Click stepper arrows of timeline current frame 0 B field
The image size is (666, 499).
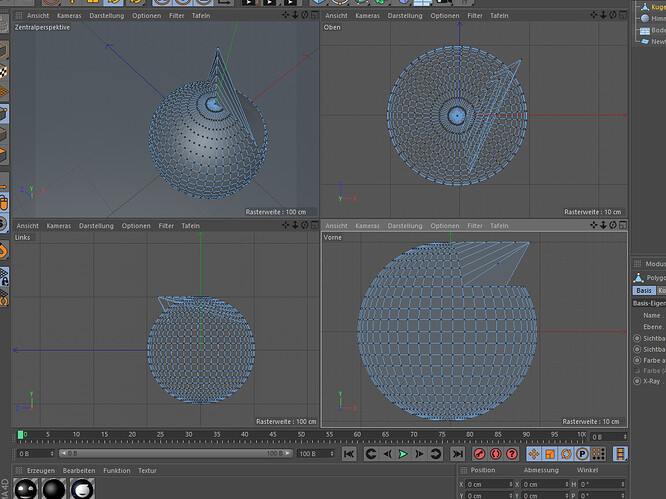click(x=625, y=437)
